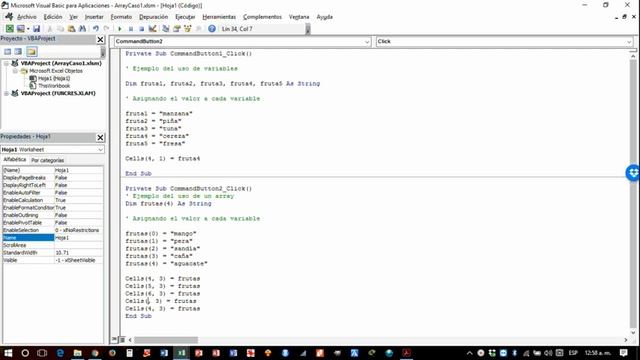640x360 pixels.
Task: Switch to the Alfabética tab
Action: tap(15, 160)
